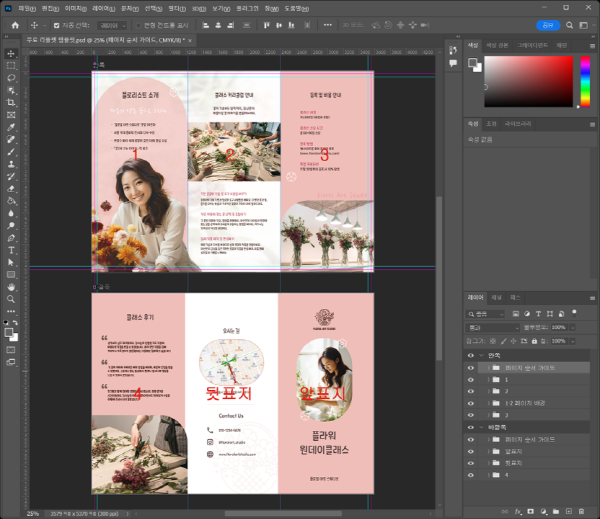Click the blue 공유 share button
Image resolution: width=600 pixels, height=519 pixels.
(x=548, y=24)
